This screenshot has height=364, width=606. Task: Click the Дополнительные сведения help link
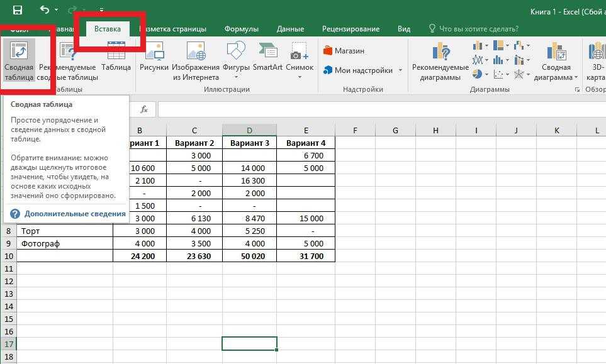point(75,214)
